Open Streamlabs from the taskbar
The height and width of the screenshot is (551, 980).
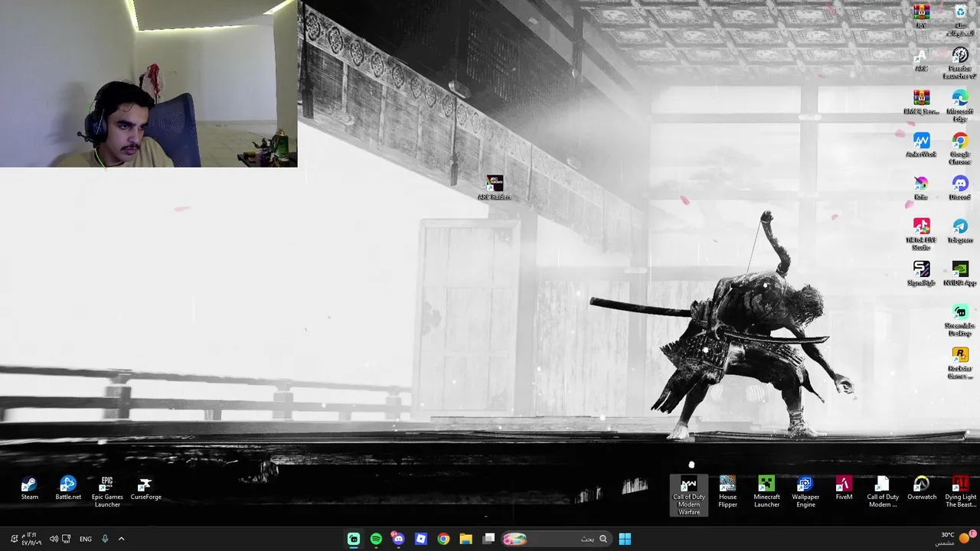(354, 539)
